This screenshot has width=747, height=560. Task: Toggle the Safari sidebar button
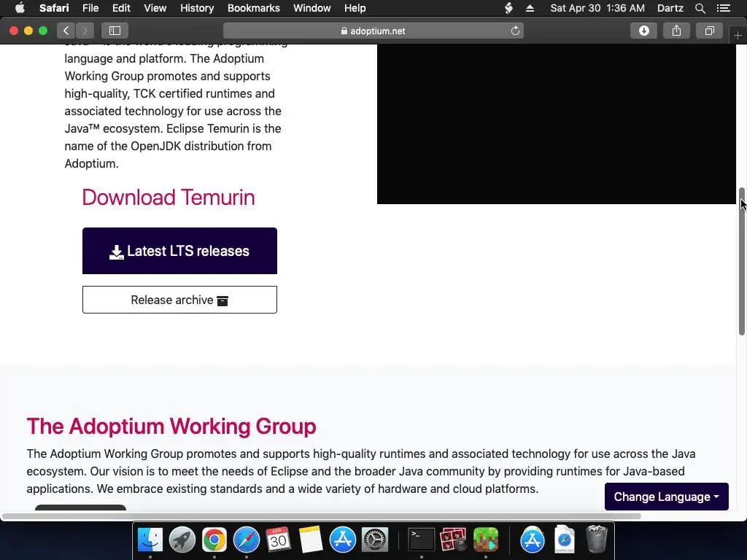click(115, 31)
